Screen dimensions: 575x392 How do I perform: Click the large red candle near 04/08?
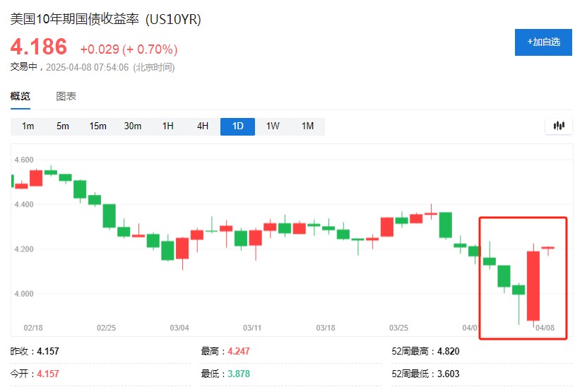pyautogui.click(x=533, y=286)
